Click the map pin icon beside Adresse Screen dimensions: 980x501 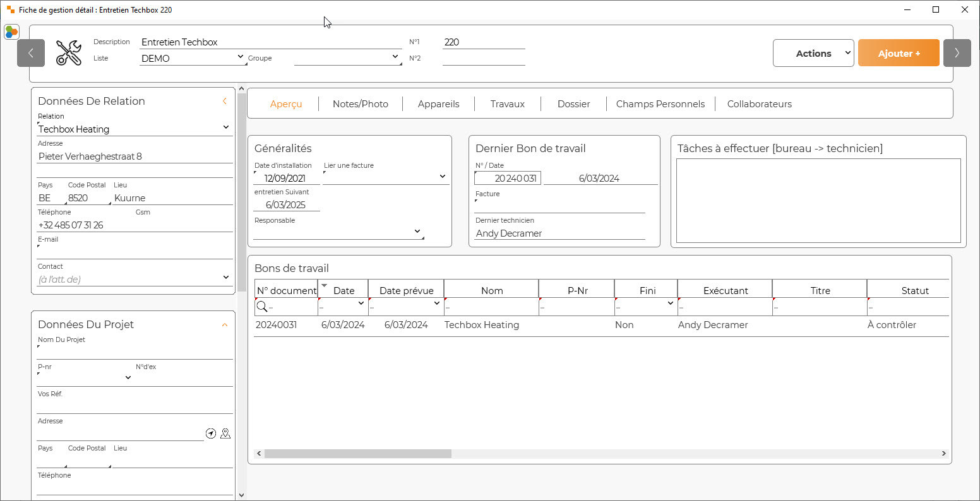tap(225, 433)
